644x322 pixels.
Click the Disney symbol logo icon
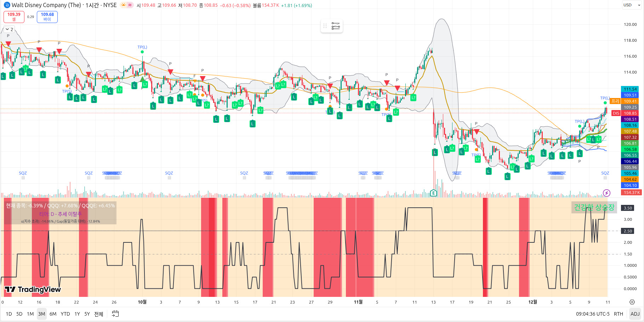(x=7, y=5)
